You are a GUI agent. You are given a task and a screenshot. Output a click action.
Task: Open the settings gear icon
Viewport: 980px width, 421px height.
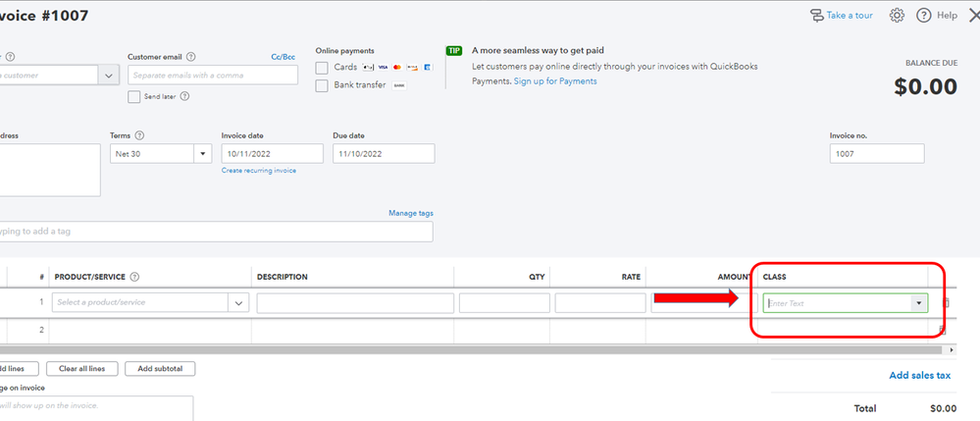click(x=897, y=16)
